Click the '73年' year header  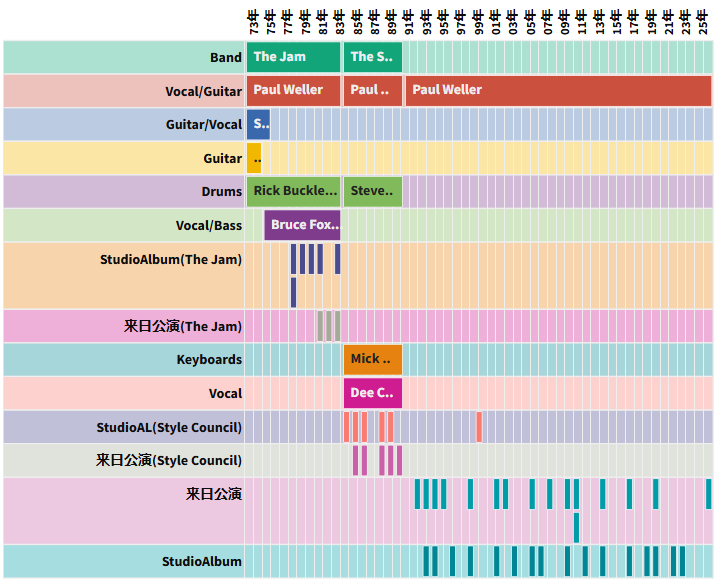254,20
